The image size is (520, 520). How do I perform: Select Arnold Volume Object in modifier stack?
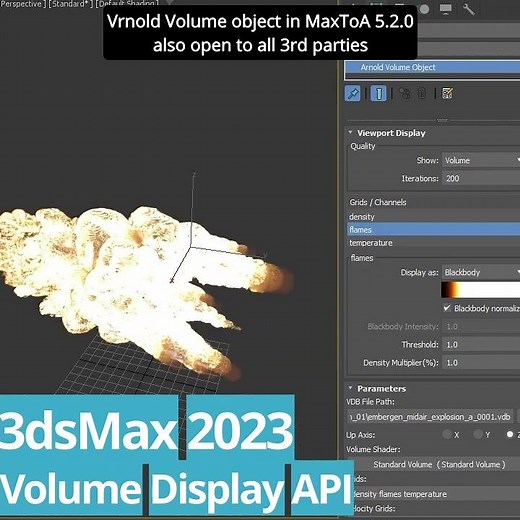(x=432, y=67)
